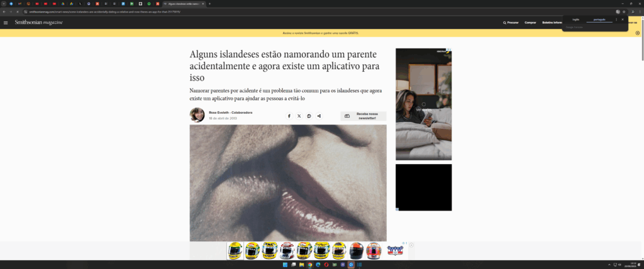Click the Google Translate icon in address bar
This screenshot has width=644, height=269.
pos(618,11)
